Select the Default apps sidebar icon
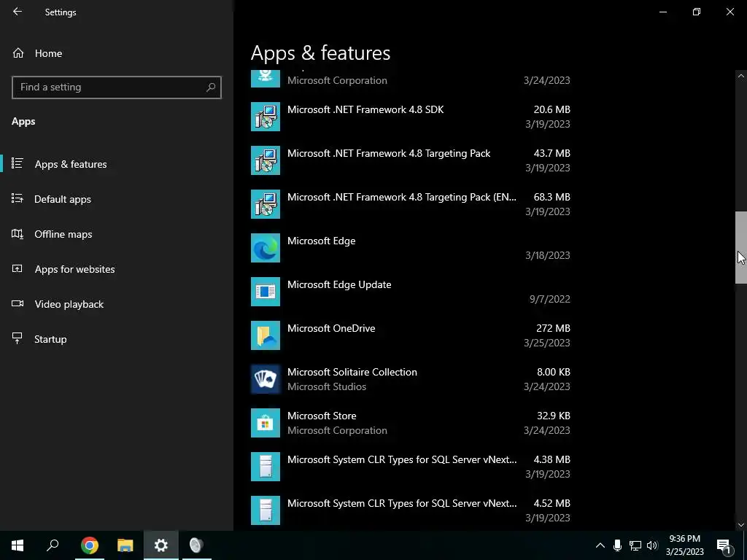Viewport: 747px width, 560px height. (18, 198)
